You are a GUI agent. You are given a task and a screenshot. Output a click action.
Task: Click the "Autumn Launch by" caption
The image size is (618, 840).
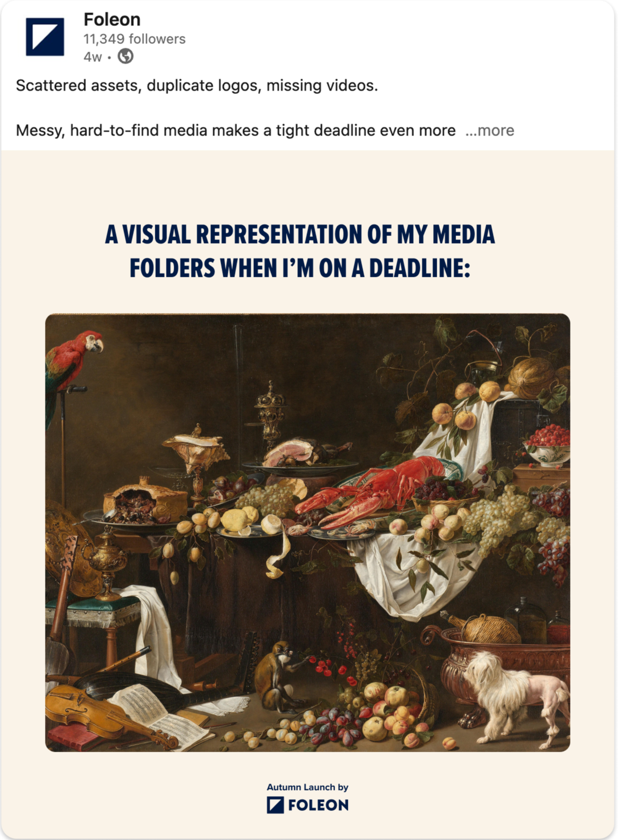[307, 787]
